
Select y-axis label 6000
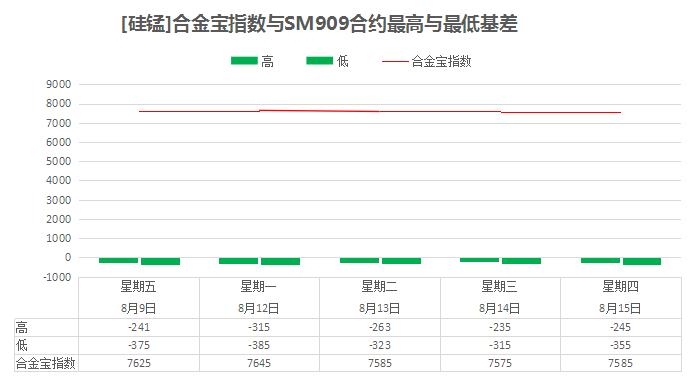[59, 142]
